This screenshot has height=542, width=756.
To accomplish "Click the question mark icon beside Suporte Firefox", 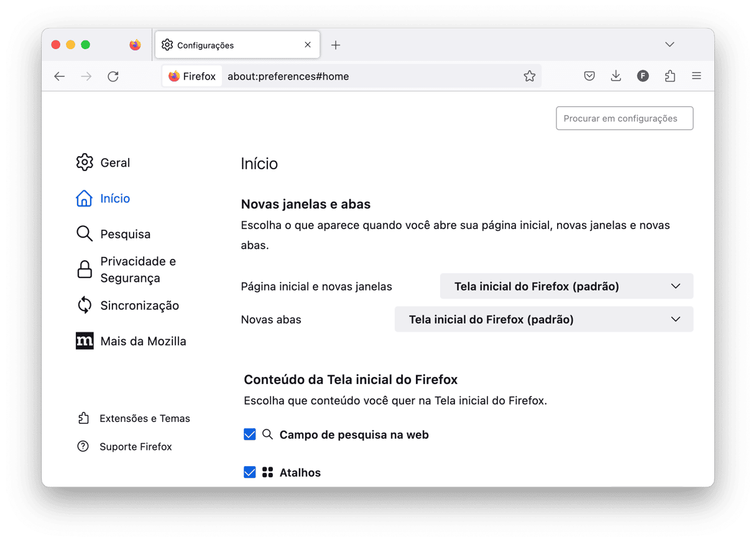I will [x=83, y=447].
